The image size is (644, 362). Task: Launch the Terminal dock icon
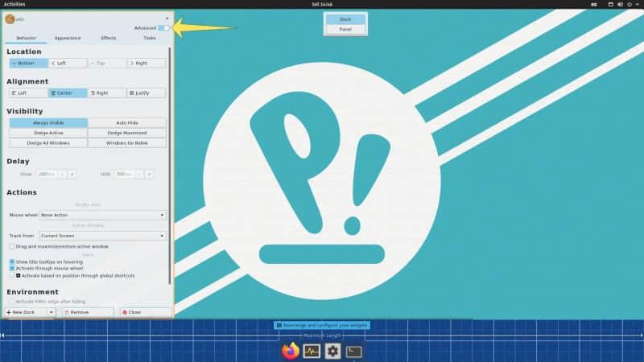(354, 351)
